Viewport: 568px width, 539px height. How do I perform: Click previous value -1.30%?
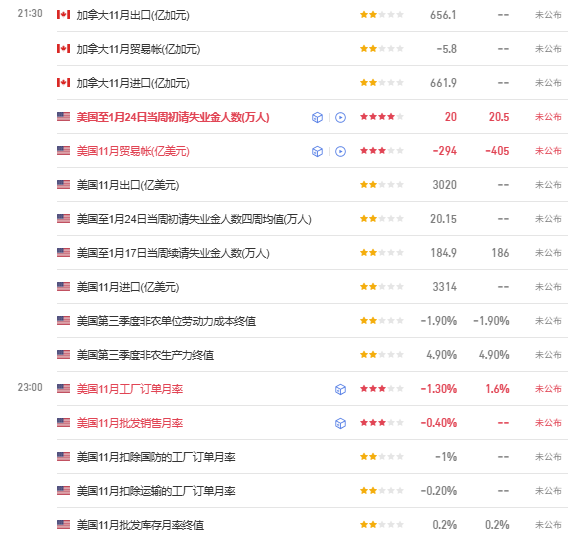point(439,389)
